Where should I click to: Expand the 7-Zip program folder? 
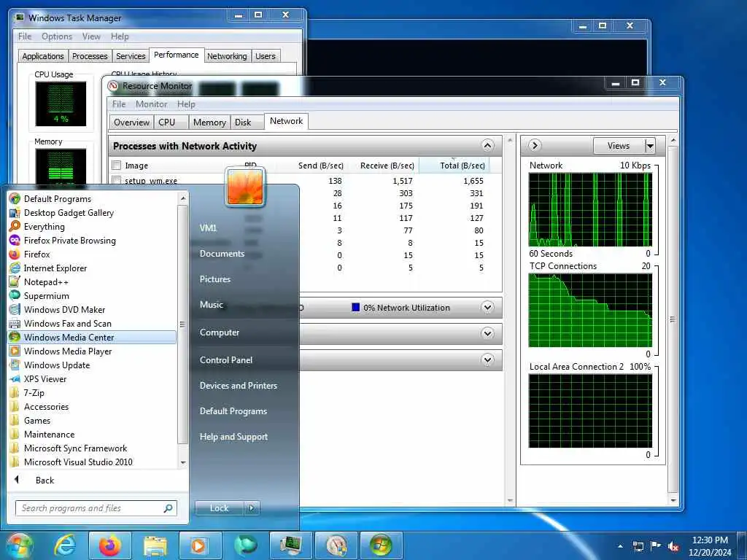(27, 393)
